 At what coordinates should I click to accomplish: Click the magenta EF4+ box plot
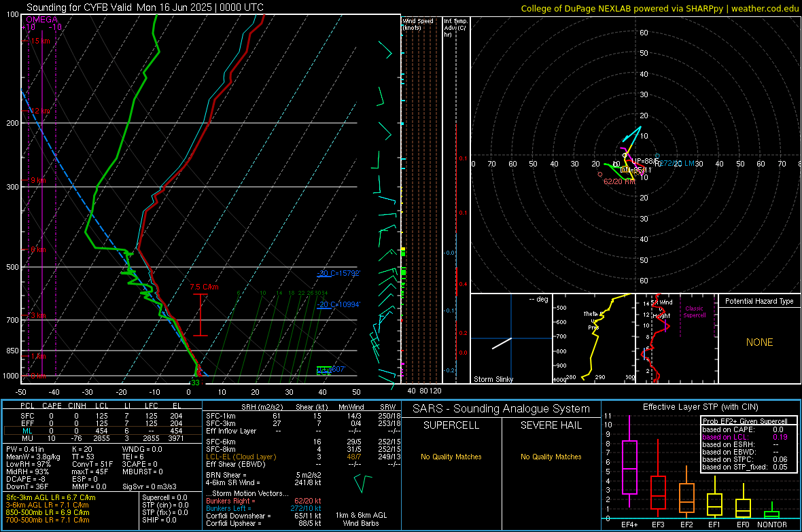click(x=629, y=461)
